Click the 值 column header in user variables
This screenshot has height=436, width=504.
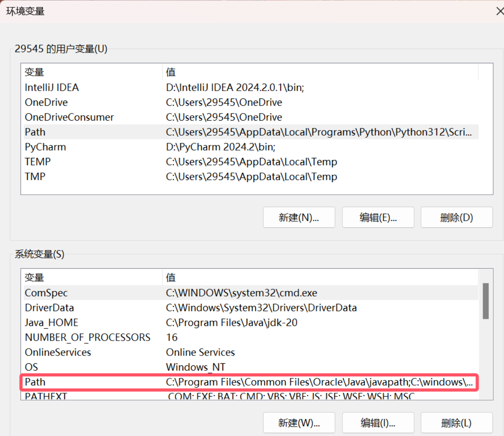click(x=171, y=72)
